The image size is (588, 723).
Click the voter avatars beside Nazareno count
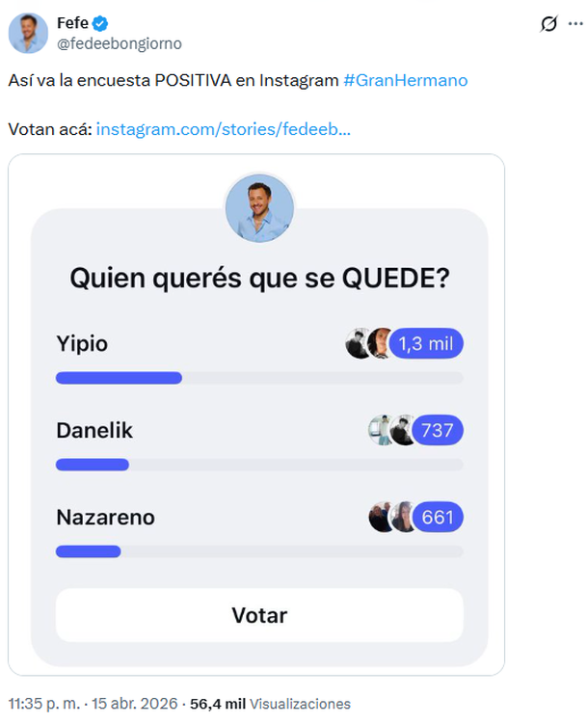click(x=392, y=518)
